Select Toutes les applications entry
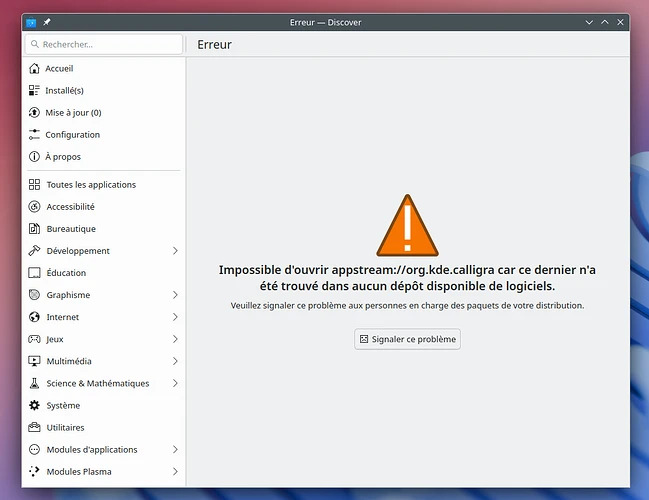This screenshot has height=500, width=649. [x=90, y=185]
